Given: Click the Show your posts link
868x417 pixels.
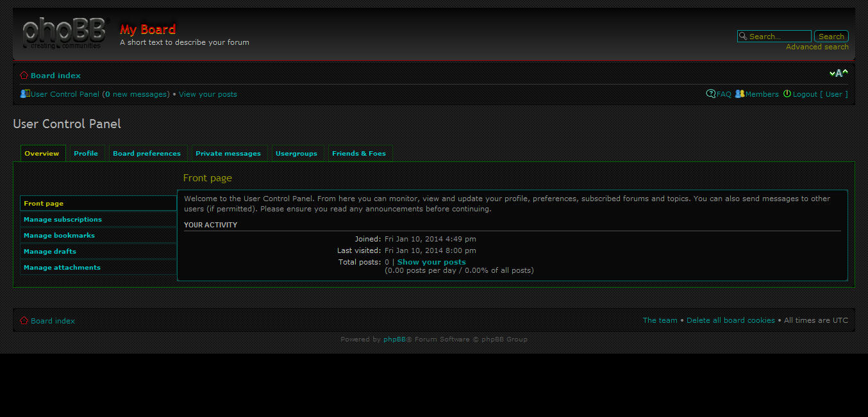Looking at the screenshot, I should point(431,261).
